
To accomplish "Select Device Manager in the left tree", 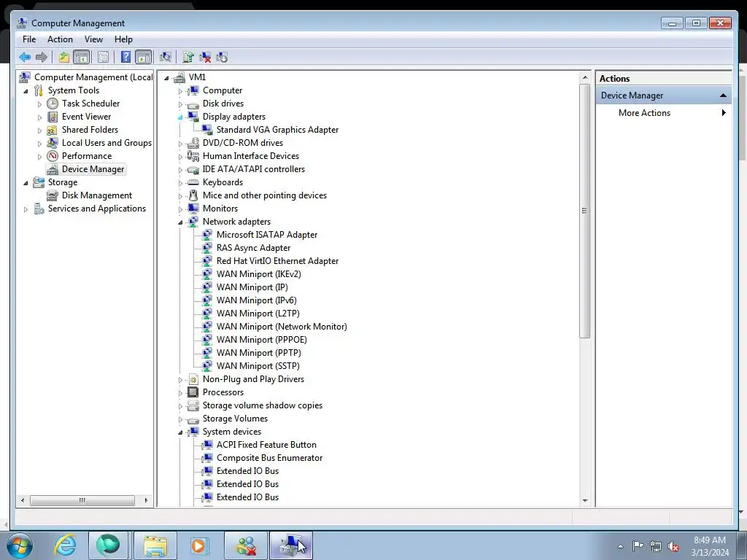I will point(93,169).
